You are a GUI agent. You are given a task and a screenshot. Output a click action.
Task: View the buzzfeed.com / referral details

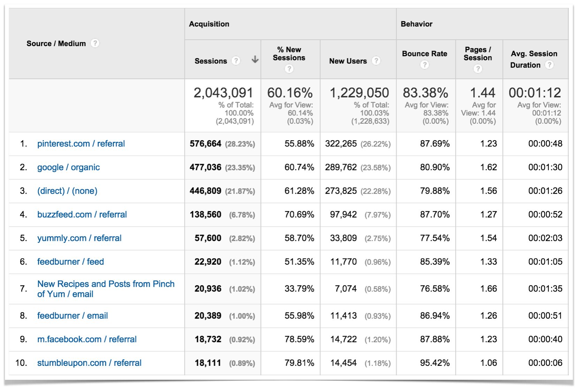coord(82,214)
